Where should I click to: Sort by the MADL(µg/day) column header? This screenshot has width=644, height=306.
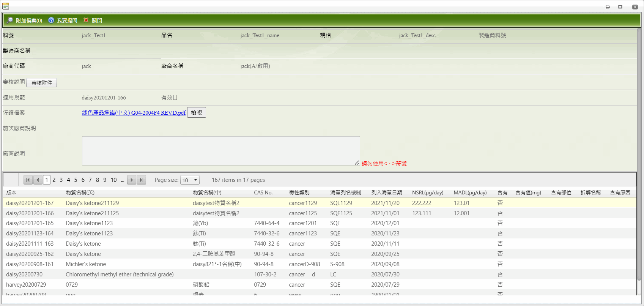(x=470, y=192)
